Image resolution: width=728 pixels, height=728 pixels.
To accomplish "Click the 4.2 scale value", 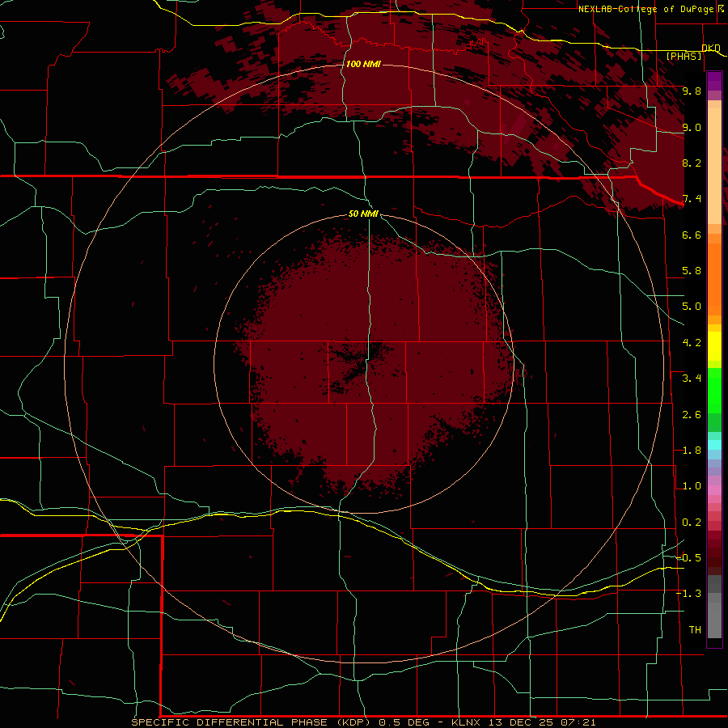I will (692, 343).
